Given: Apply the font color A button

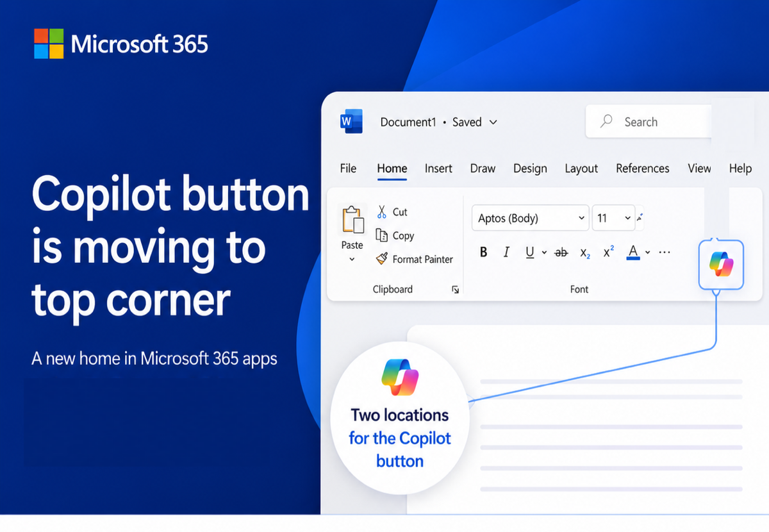Looking at the screenshot, I should click(x=633, y=252).
